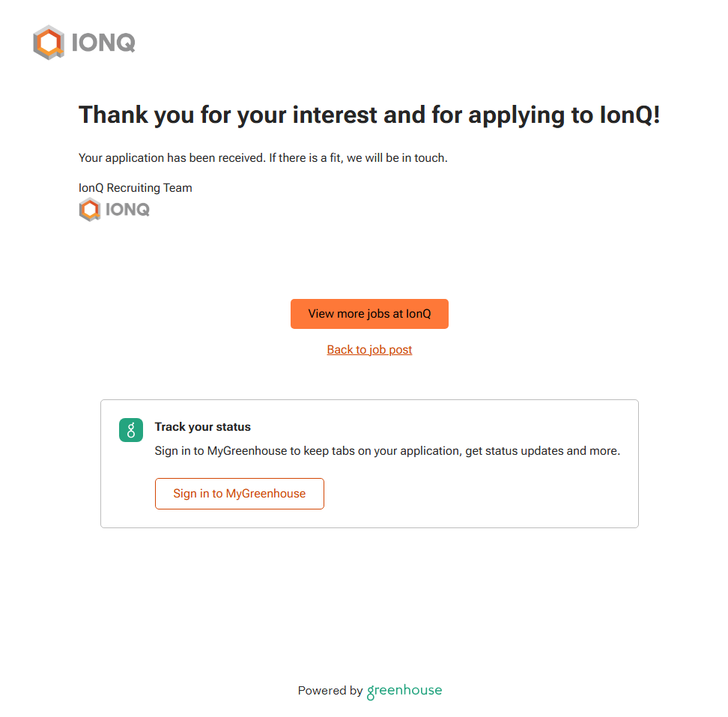Click the green Greenhouse icon in status card

click(x=131, y=430)
